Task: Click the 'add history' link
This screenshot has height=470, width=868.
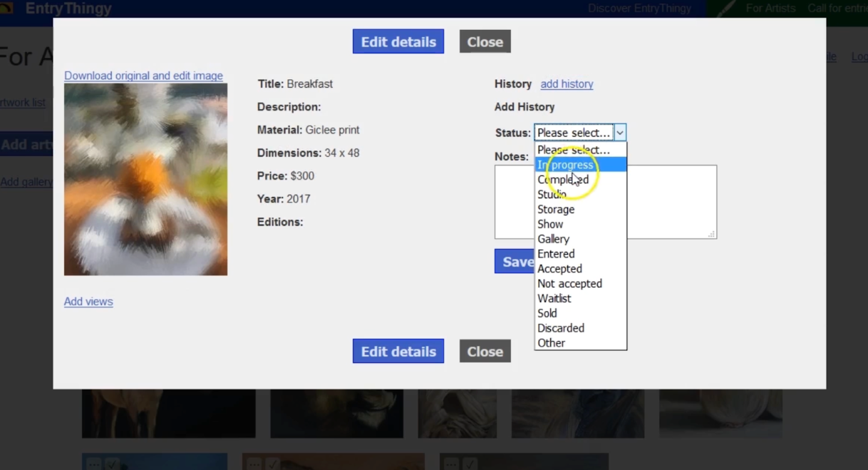Action: [x=567, y=84]
